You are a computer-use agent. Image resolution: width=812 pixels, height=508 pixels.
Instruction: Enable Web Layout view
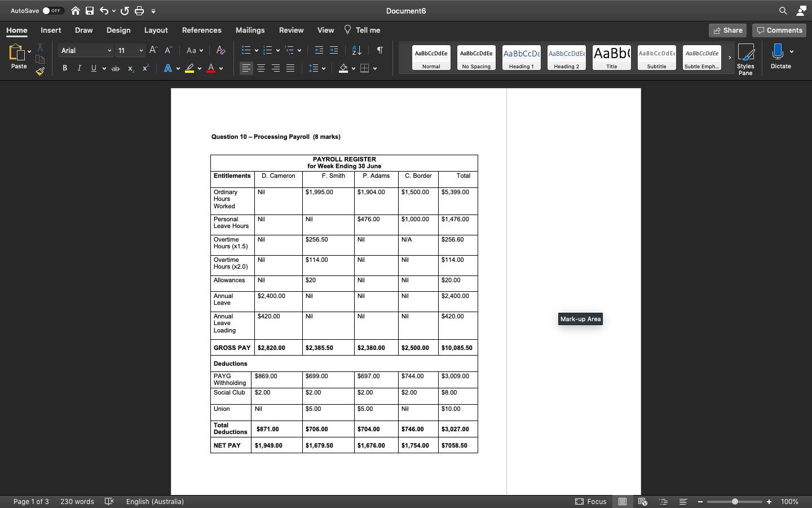click(x=642, y=501)
